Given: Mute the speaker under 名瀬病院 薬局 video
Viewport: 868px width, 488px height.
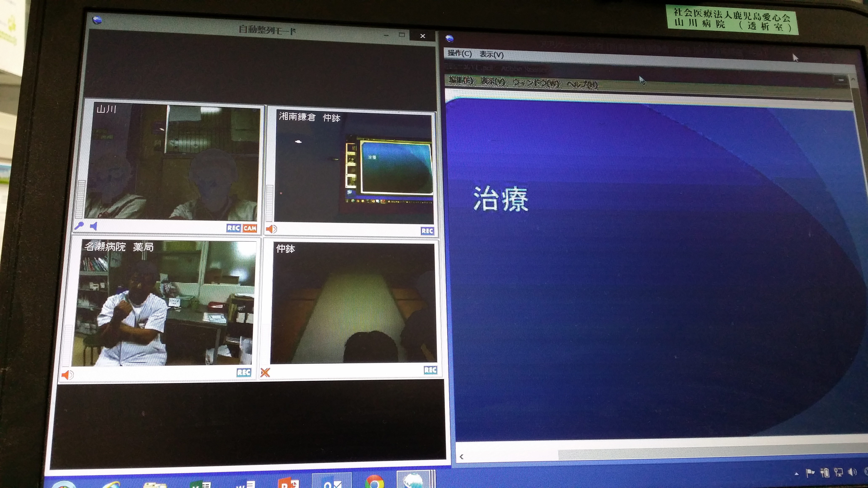Looking at the screenshot, I should 67,375.
